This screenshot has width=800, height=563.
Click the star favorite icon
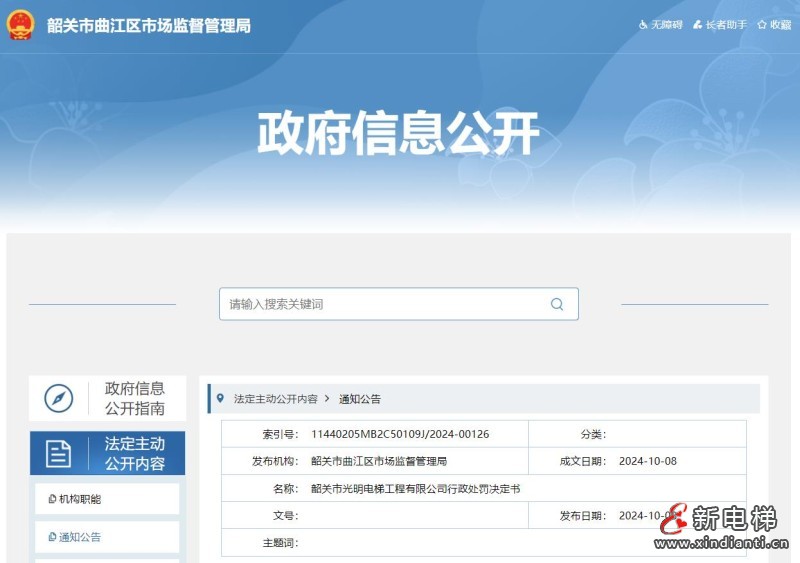762,25
